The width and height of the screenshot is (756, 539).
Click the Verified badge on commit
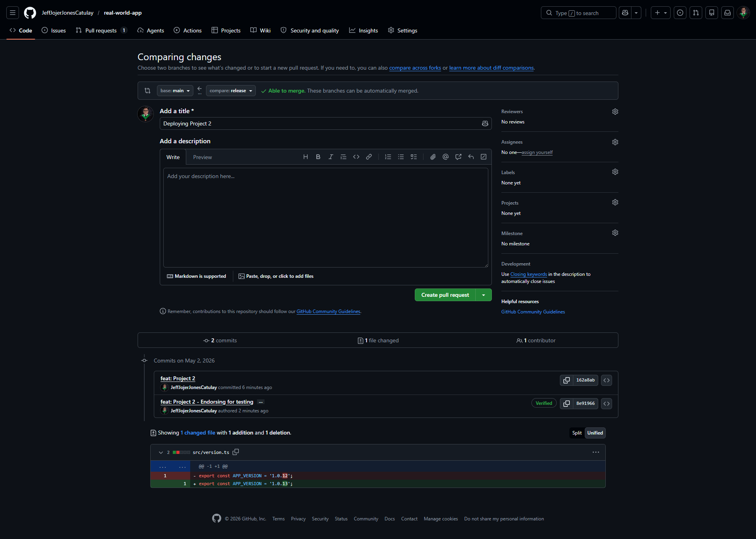coord(544,403)
